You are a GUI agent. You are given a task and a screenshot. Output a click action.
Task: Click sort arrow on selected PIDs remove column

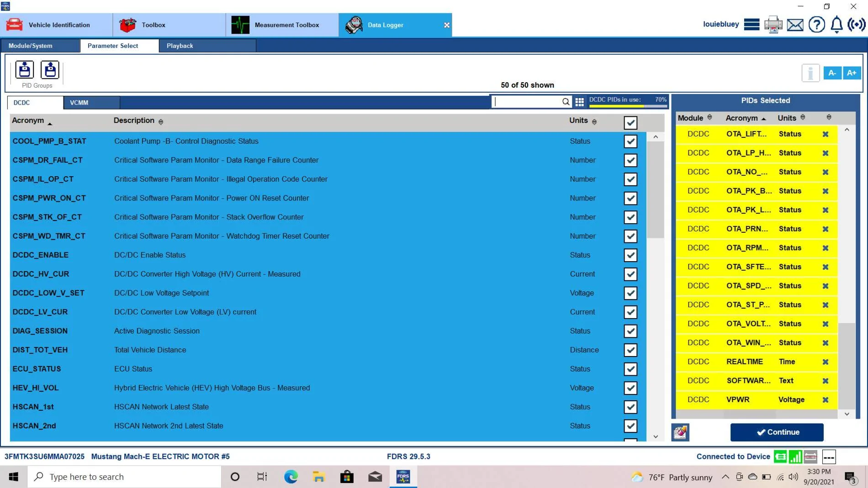829,117
